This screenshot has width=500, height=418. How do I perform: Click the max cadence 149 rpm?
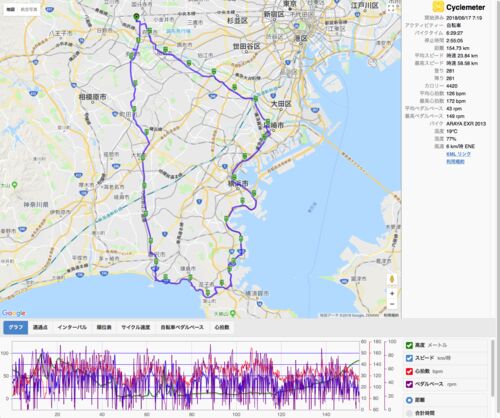(x=456, y=116)
